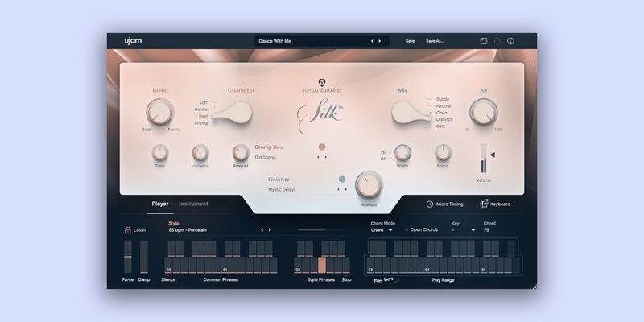The width and height of the screenshot is (644, 322).
Task: Click the Stomp Box Amount knob
Action: point(241,152)
